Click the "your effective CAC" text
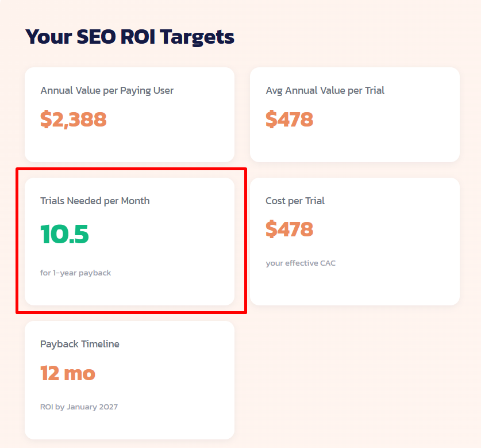 [301, 263]
